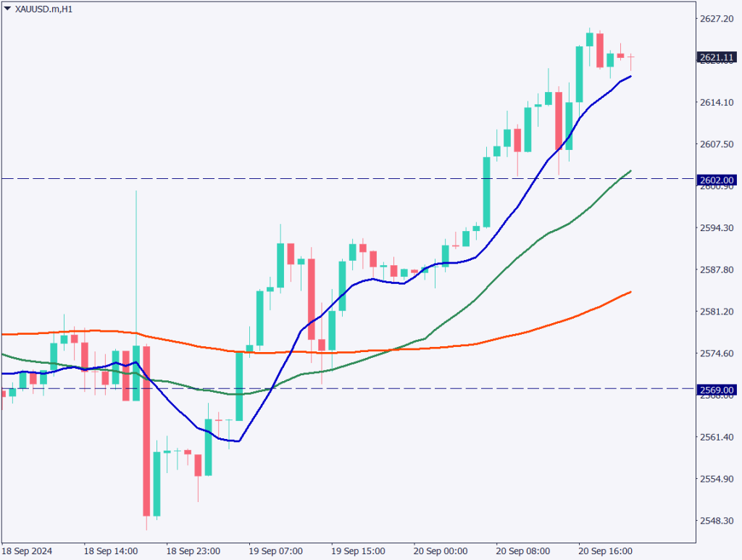Click the XAUUSD.m,H1 chart title text
This screenshot has width=742, height=560.
point(43,9)
